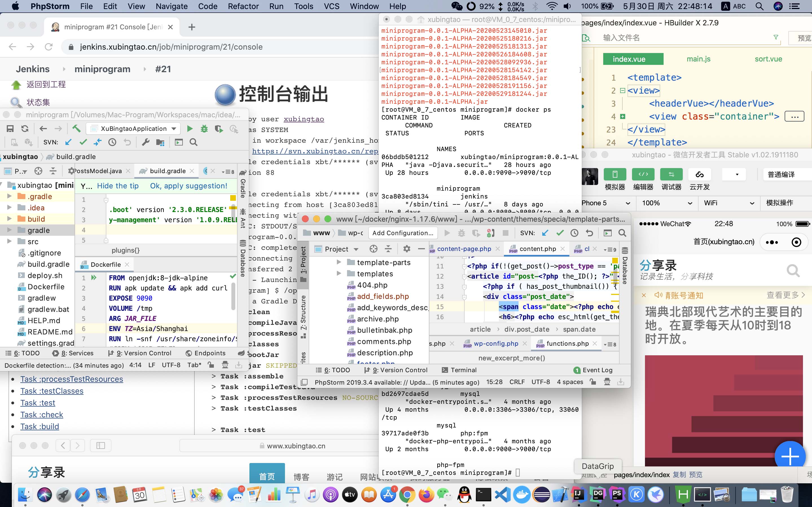Click Search Everywhere magnifier in IntelliJ toolbar
This screenshot has height=507, width=812.
pos(194,142)
